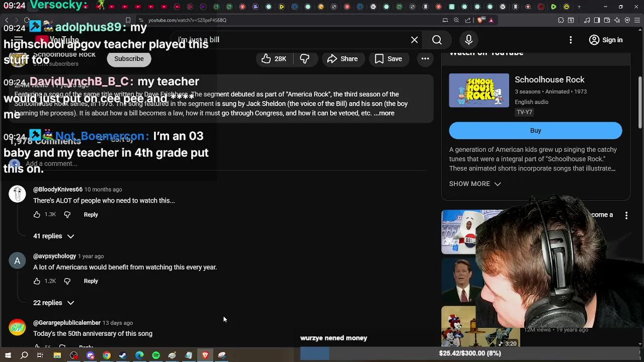This screenshot has width=644, height=362.
Task: Share the video
Action: pyautogui.click(x=342, y=59)
